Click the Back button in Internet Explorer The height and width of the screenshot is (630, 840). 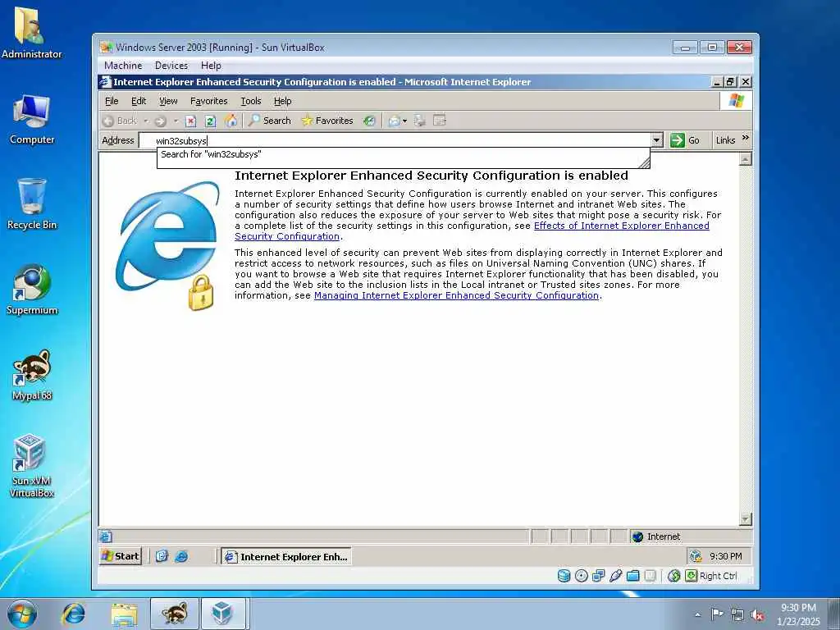click(x=120, y=121)
